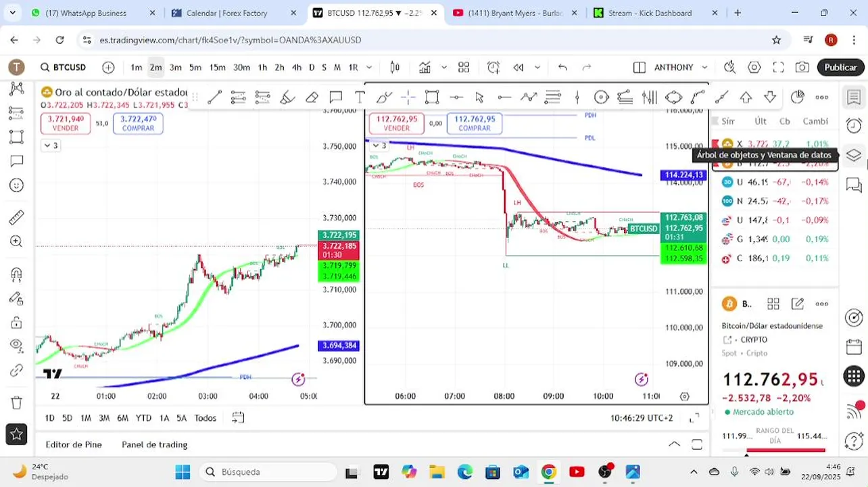Open indicator templates grid
868x487 pixels.
(464, 67)
